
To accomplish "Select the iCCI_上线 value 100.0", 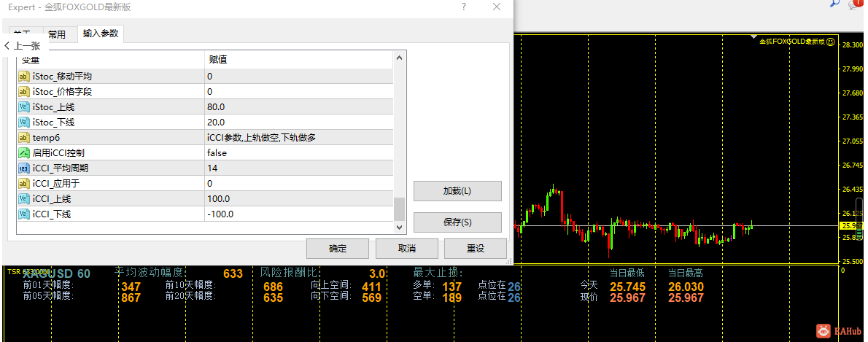I will click(219, 198).
